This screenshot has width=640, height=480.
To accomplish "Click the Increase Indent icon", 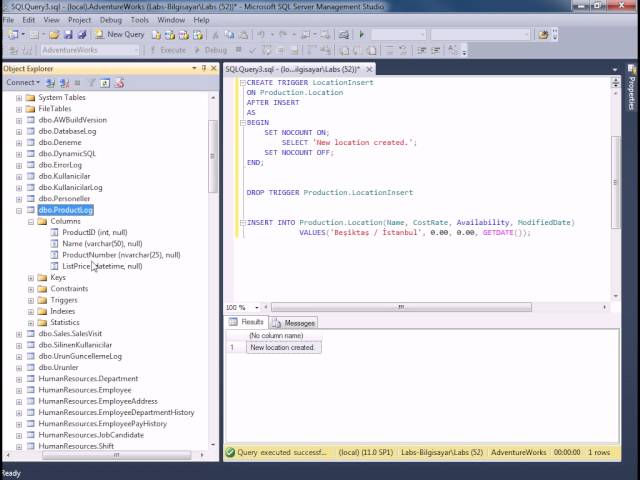I will pyautogui.click(x=436, y=50).
